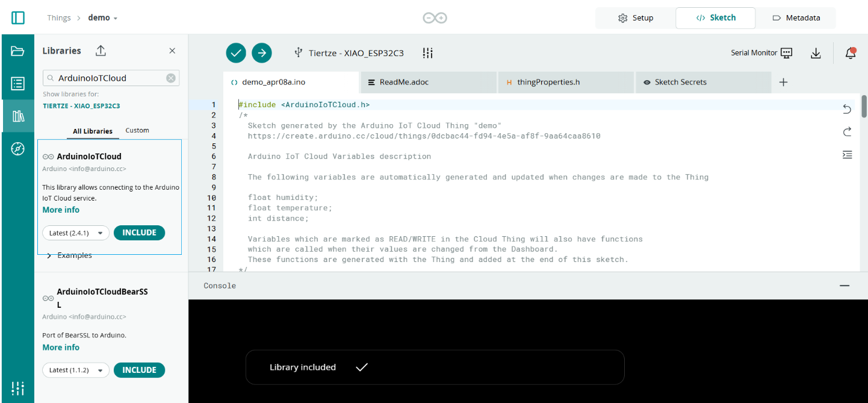The image size is (868, 403).
Task: Click the TIERTZE - XIAO_ESP32C3 board filter
Action: pyautogui.click(x=81, y=106)
